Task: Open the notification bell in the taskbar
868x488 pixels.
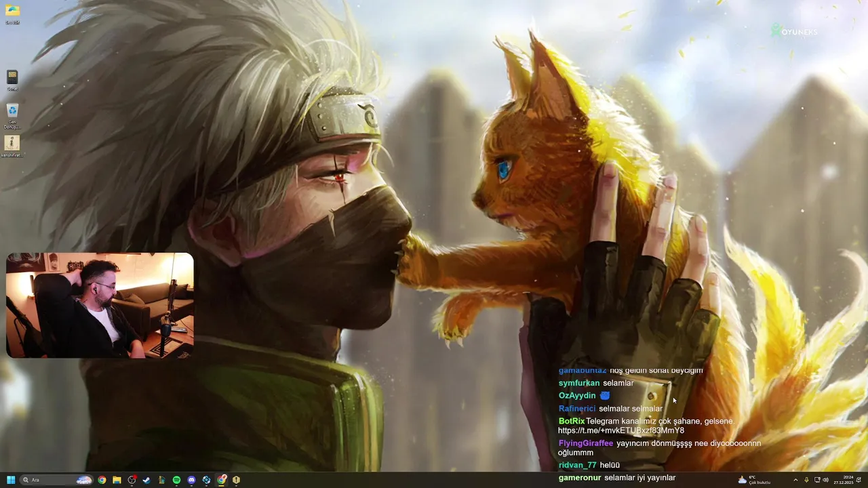Action: [x=859, y=480]
